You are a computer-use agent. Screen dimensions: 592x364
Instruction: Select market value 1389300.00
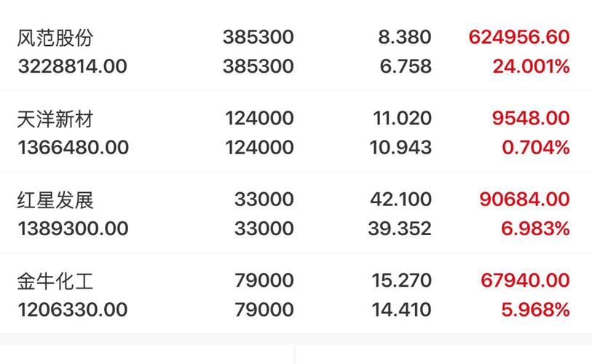[x=74, y=229]
